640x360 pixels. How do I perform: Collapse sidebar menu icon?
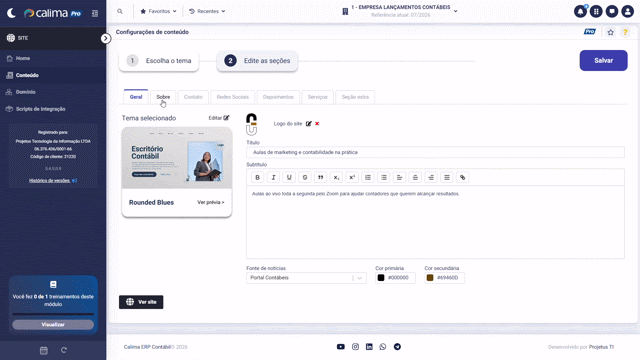pos(95,13)
